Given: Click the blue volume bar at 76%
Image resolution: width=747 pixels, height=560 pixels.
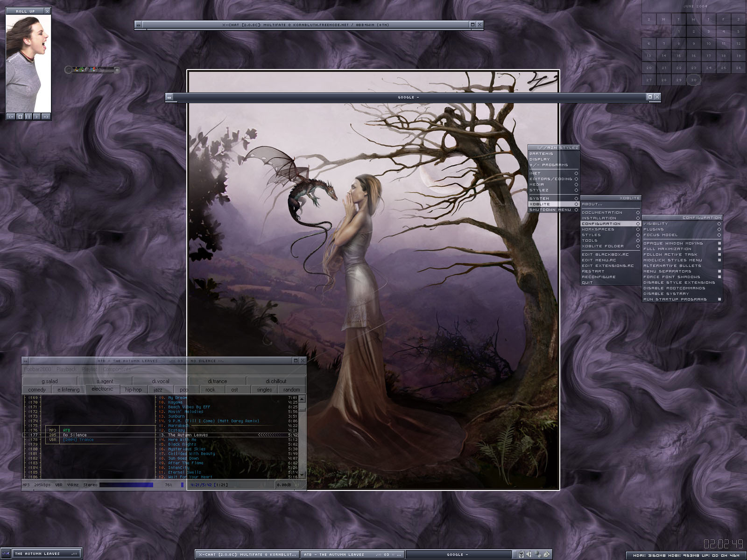Looking at the screenshot, I should coord(126,485).
